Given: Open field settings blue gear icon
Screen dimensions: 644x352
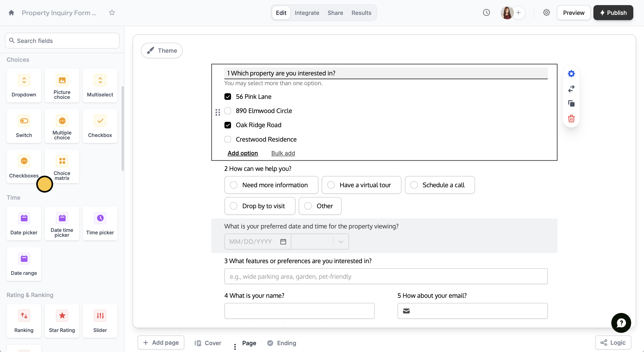Looking at the screenshot, I should [571, 73].
